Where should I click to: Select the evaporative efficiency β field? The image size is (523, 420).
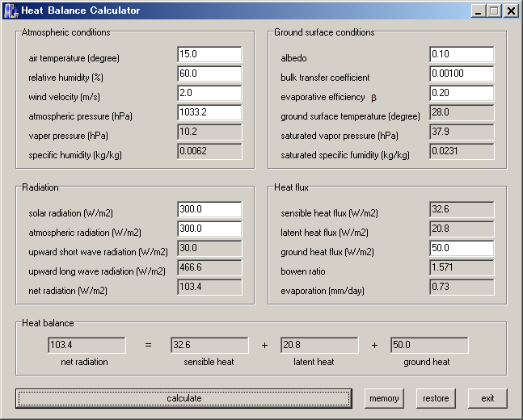click(462, 93)
